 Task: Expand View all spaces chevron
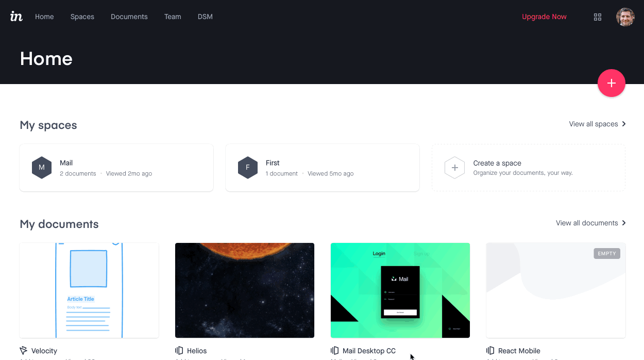(624, 124)
